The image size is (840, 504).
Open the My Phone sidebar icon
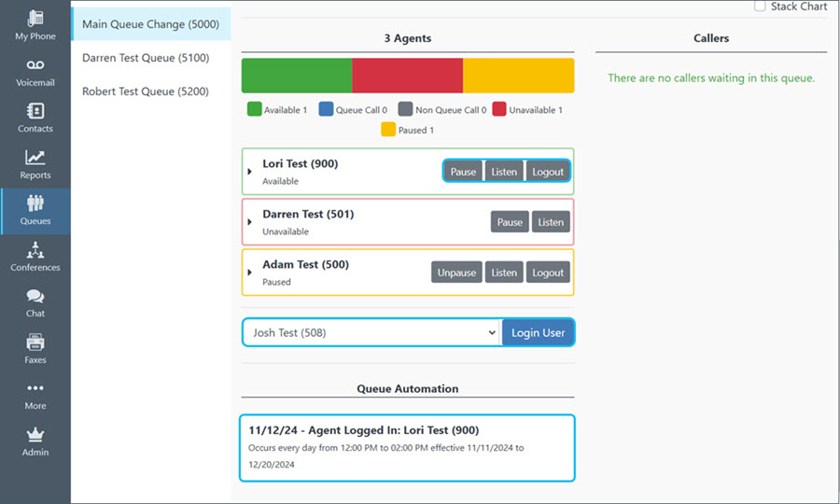(35, 19)
